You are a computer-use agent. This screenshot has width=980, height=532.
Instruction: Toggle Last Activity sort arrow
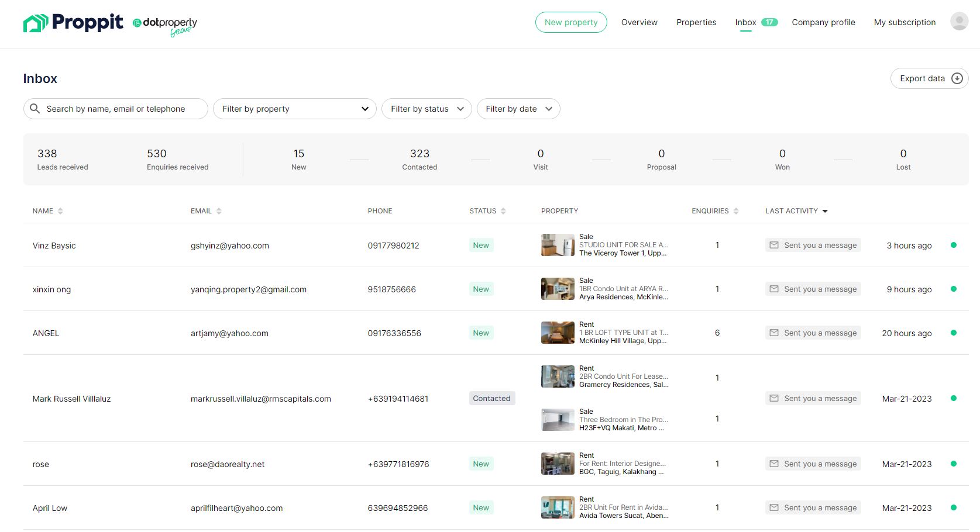pos(825,211)
